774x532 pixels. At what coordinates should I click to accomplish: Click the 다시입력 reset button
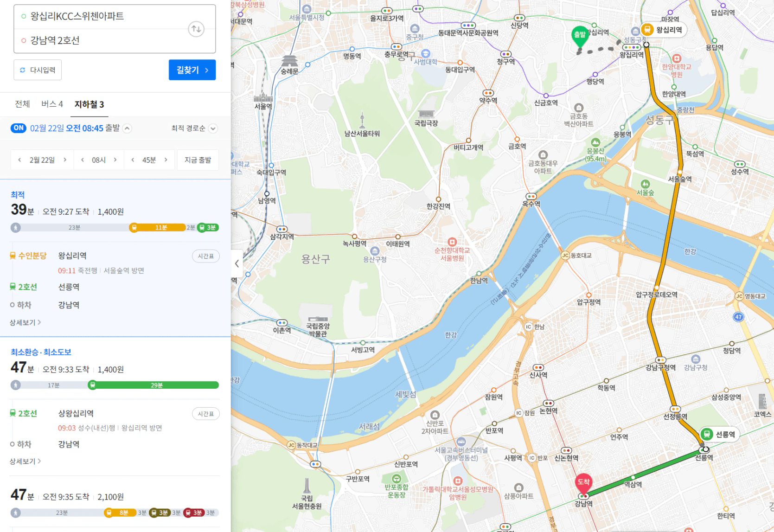(x=38, y=70)
